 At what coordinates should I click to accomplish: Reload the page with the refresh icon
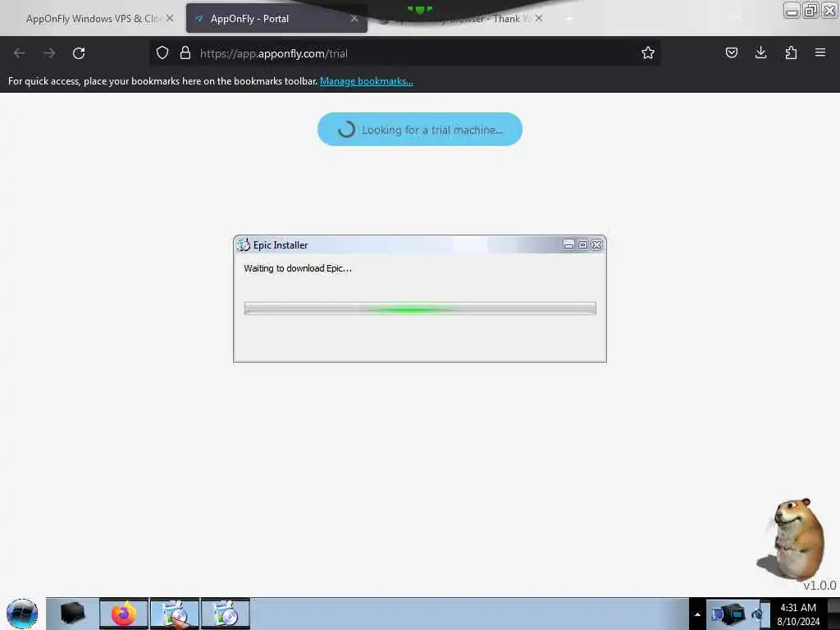pyautogui.click(x=79, y=53)
